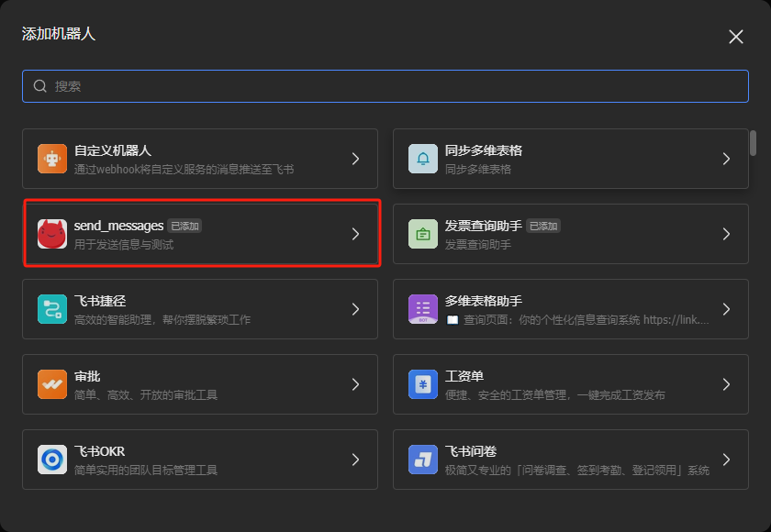This screenshot has height=532, width=771.
Task: Click the 同步多维表格 bell icon
Action: [423, 159]
